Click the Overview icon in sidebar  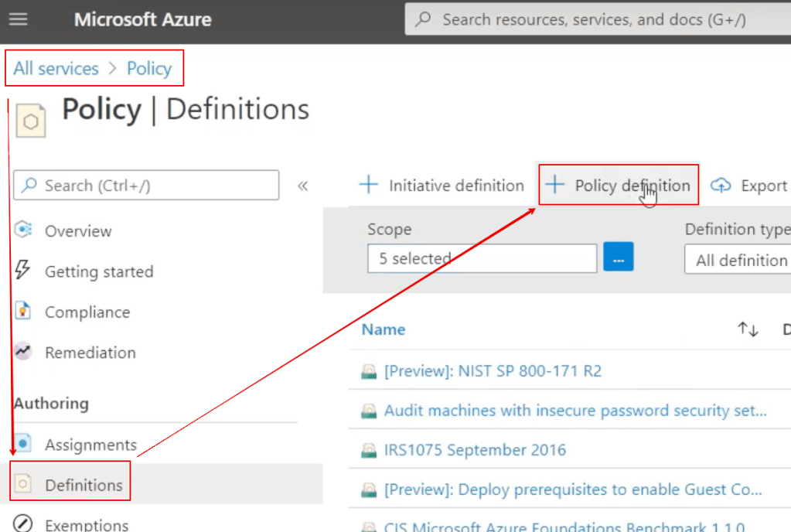pos(23,230)
